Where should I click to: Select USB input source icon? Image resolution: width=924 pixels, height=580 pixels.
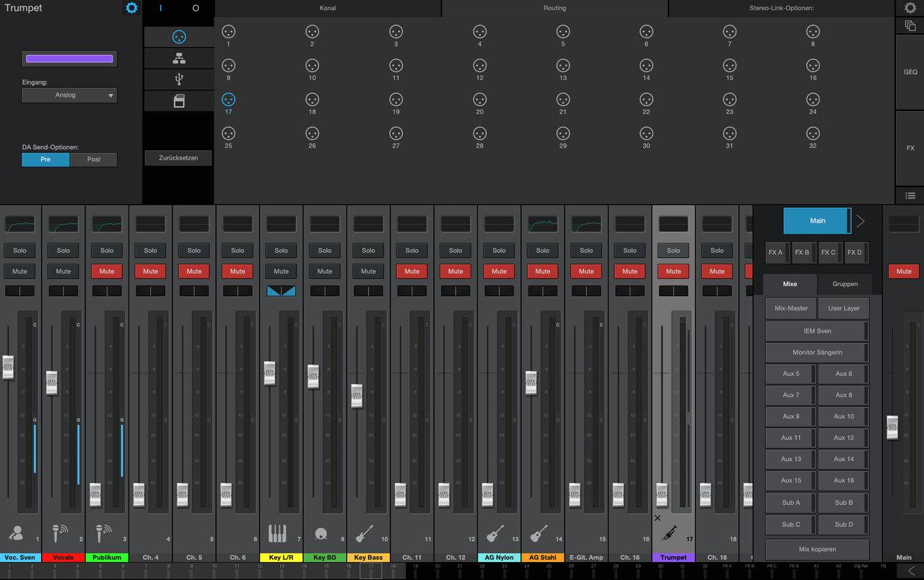pos(179,79)
